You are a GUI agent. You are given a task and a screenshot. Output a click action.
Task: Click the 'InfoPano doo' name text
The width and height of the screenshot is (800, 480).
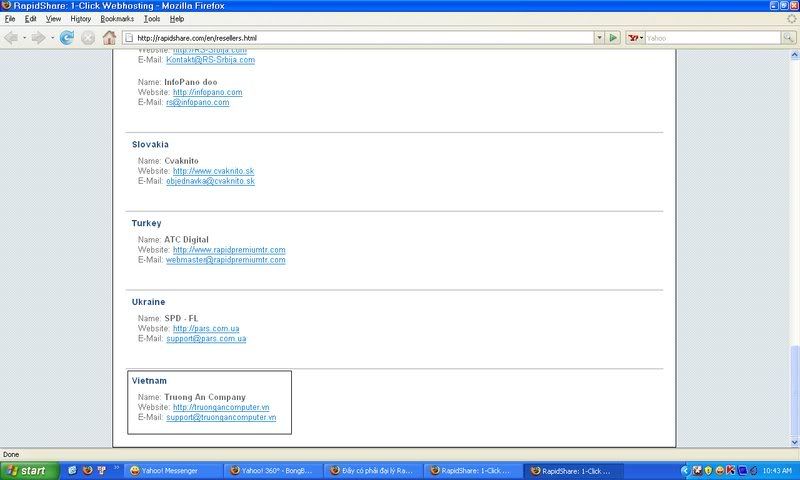190,82
